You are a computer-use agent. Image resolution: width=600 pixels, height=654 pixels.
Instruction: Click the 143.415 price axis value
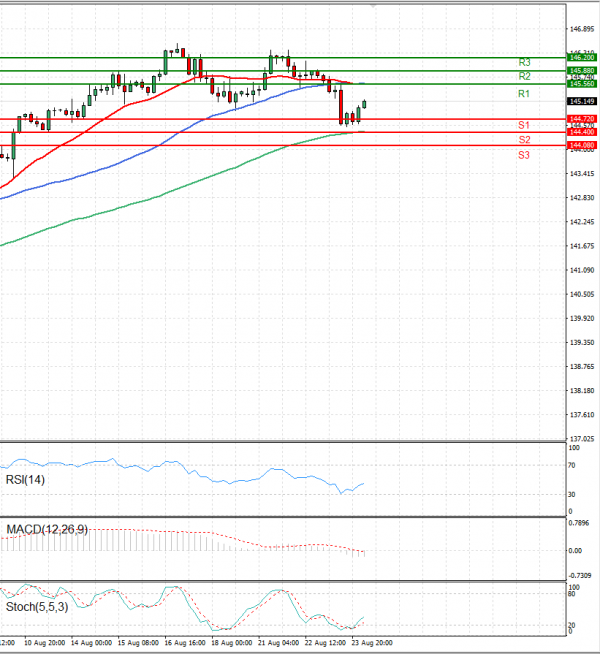pos(582,174)
